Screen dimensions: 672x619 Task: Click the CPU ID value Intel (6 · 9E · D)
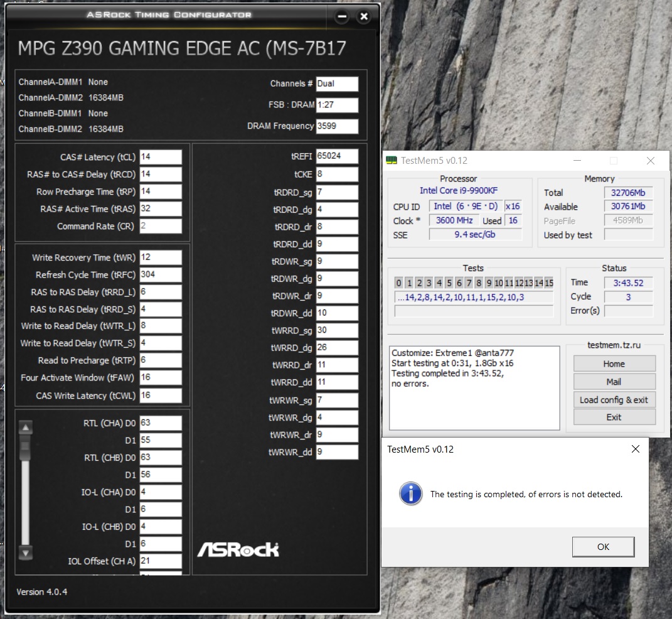[466, 206]
